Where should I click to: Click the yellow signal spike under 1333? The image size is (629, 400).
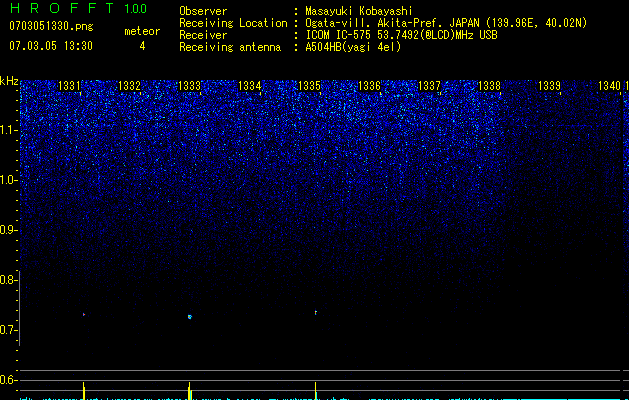coord(190,391)
